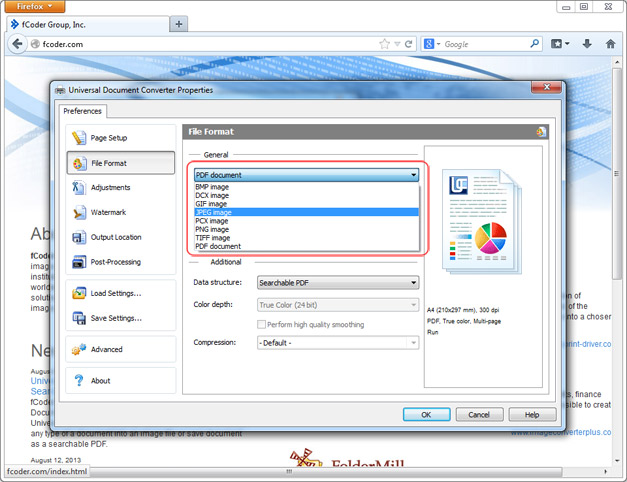Switch to the Preferences tab

[x=82, y=111]
